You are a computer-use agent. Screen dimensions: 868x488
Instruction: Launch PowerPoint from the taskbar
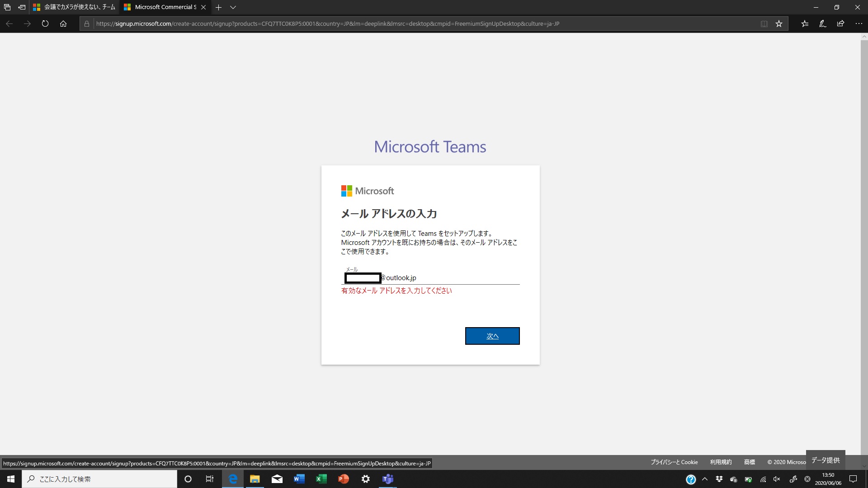(x=344, y=479)
